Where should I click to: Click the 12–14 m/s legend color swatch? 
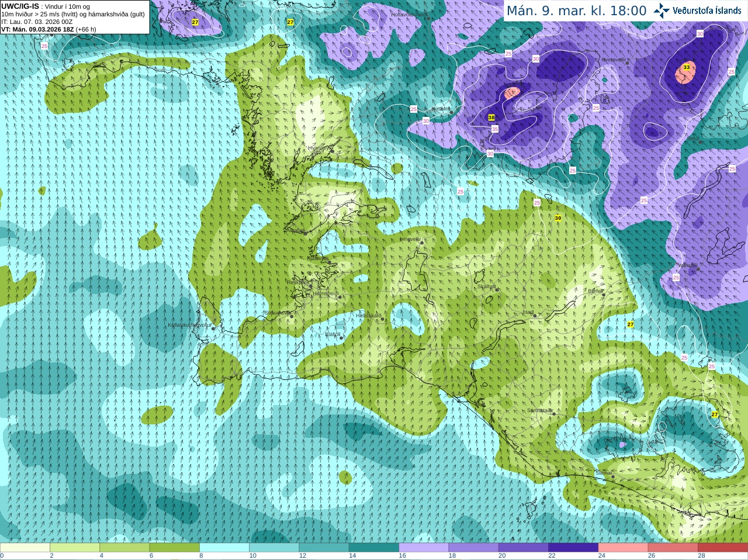point(324,548)
